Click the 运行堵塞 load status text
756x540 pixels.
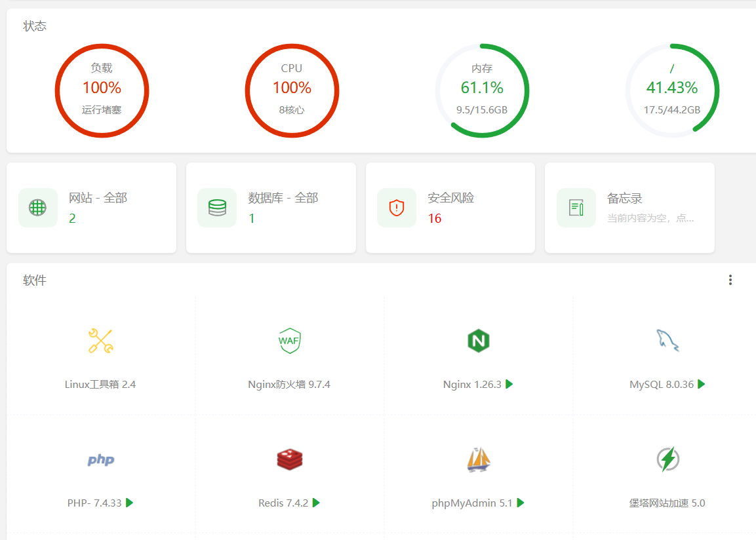[102, 110]
